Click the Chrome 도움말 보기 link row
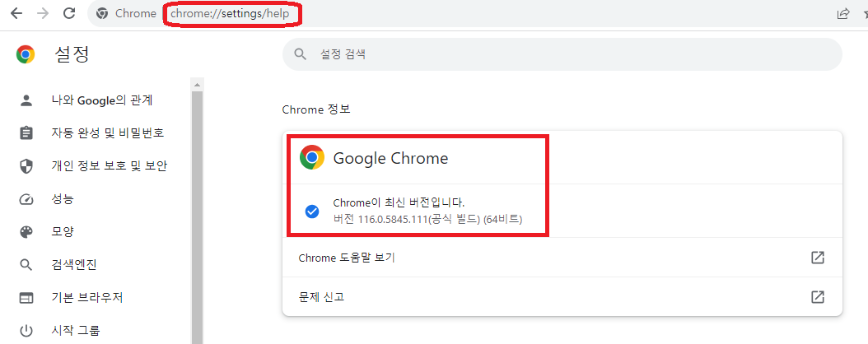The image size is (868, 344). [562, 258]
